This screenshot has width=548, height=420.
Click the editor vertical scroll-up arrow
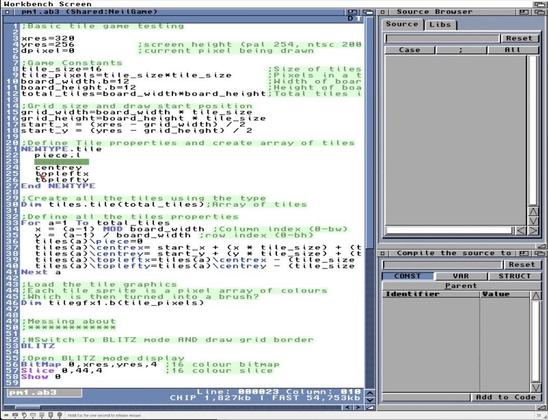click(x=370, y=393)
